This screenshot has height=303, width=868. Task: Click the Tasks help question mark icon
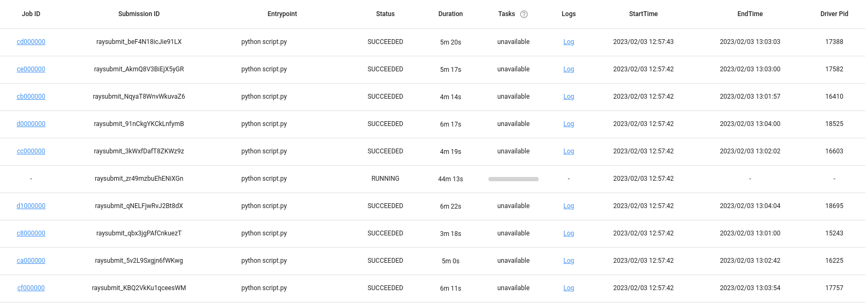pos(524,14)
